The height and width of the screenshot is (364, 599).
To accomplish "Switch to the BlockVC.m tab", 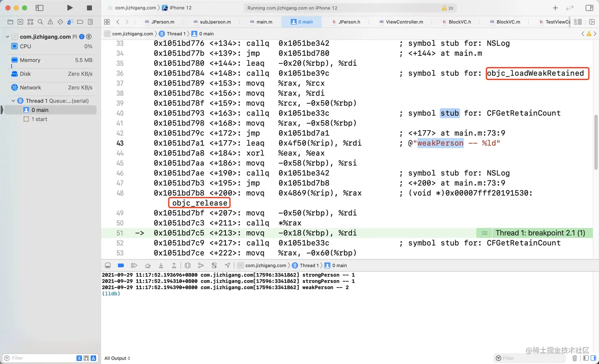I will [505, 22].
